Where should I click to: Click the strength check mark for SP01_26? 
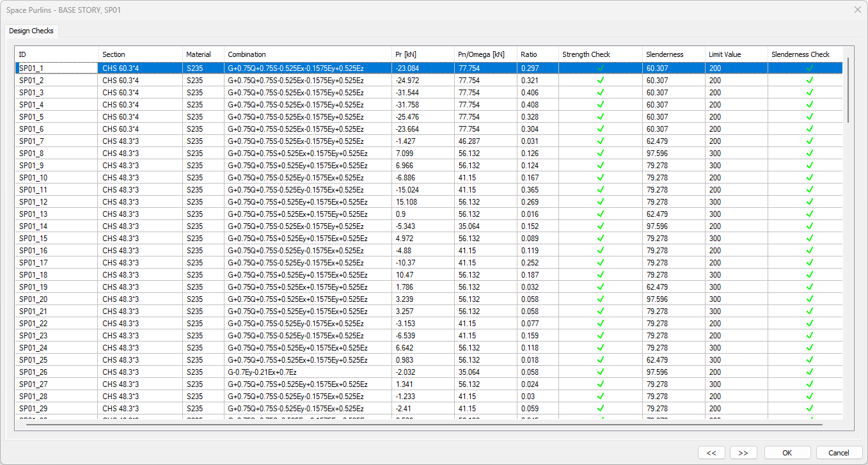click(x=600, y=372)
